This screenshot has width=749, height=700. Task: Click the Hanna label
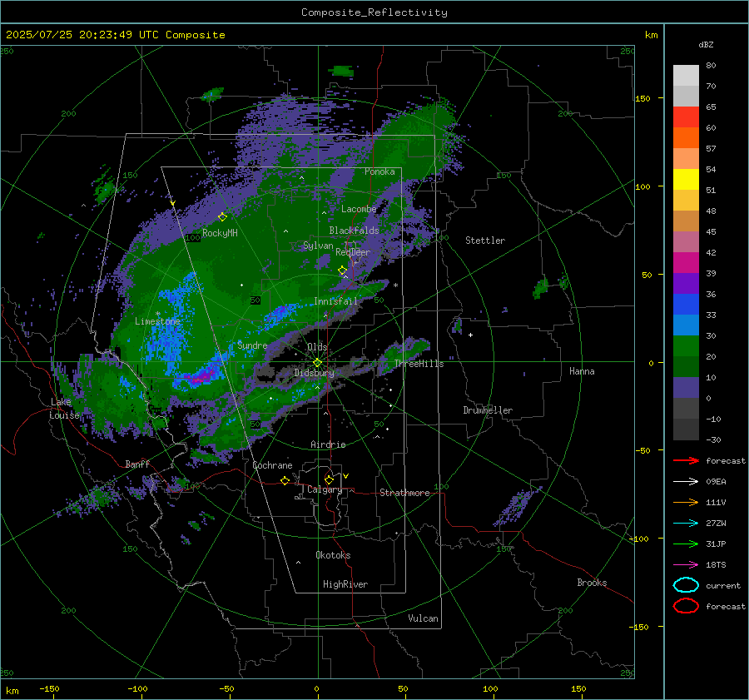(x=582, y=371)
